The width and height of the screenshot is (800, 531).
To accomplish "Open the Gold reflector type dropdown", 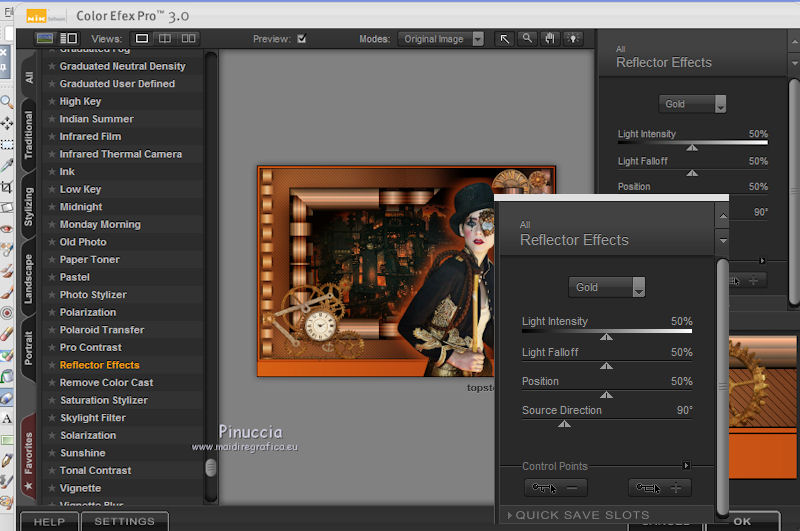I will (607, 287).
